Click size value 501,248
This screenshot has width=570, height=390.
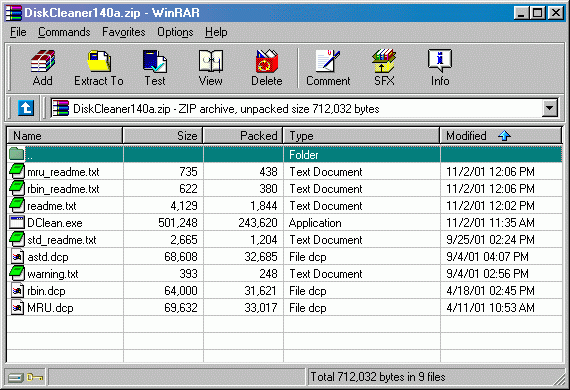tap(178, 223)
